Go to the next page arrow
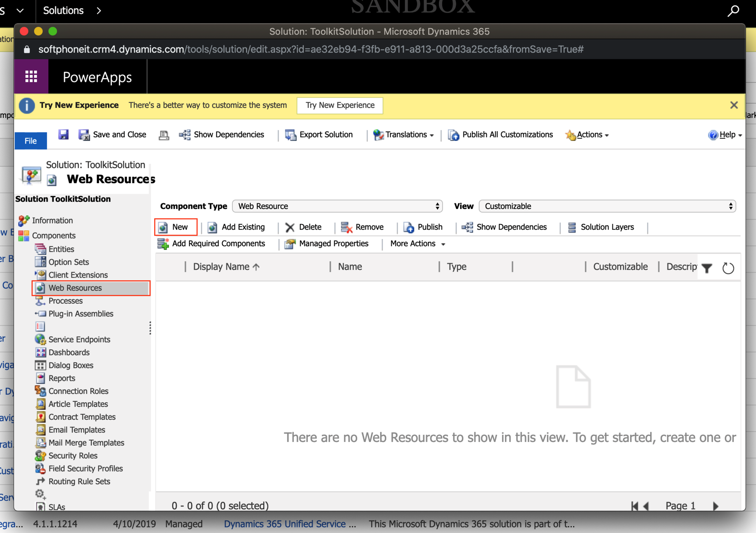The image size is (756, 533). pos(715,506)
